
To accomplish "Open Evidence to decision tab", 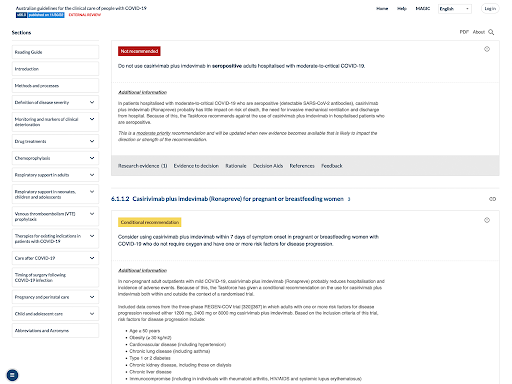I will [x=196, y=166].
